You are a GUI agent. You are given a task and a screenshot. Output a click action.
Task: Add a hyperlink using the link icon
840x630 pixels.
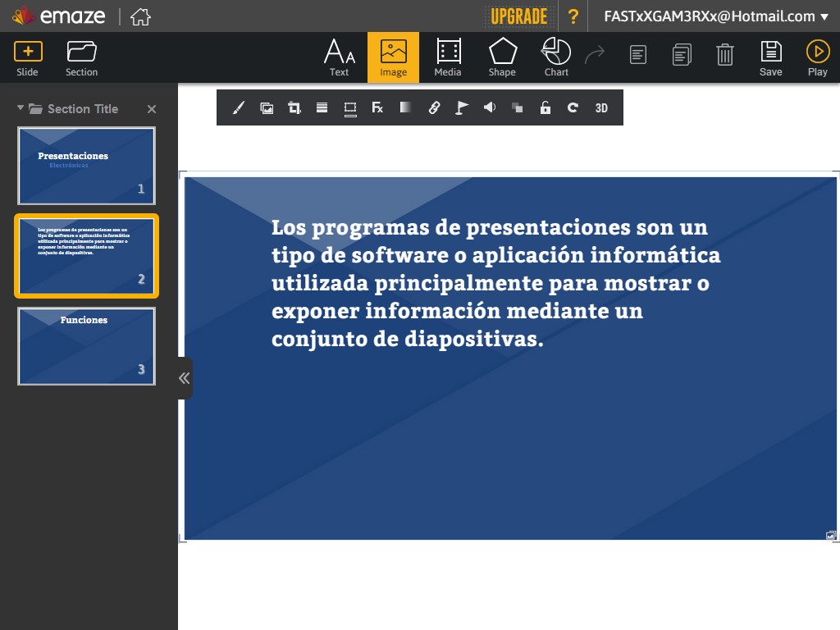[433, 107]
